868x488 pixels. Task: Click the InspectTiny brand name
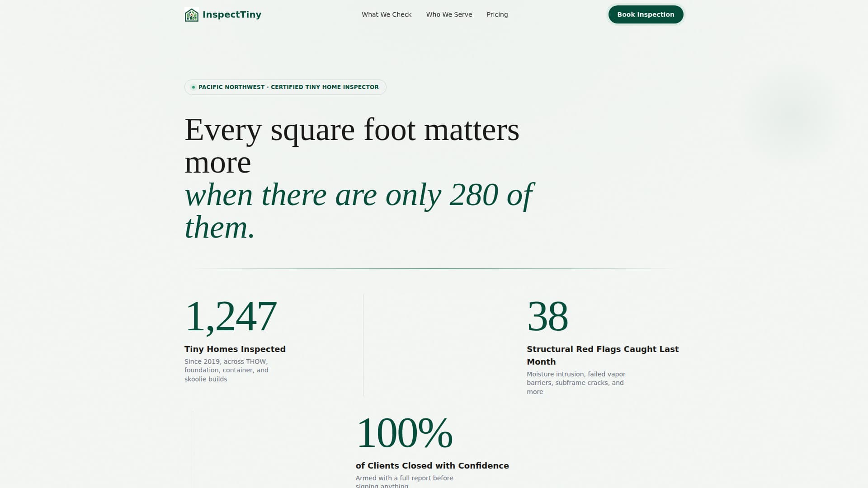[232, 14]
